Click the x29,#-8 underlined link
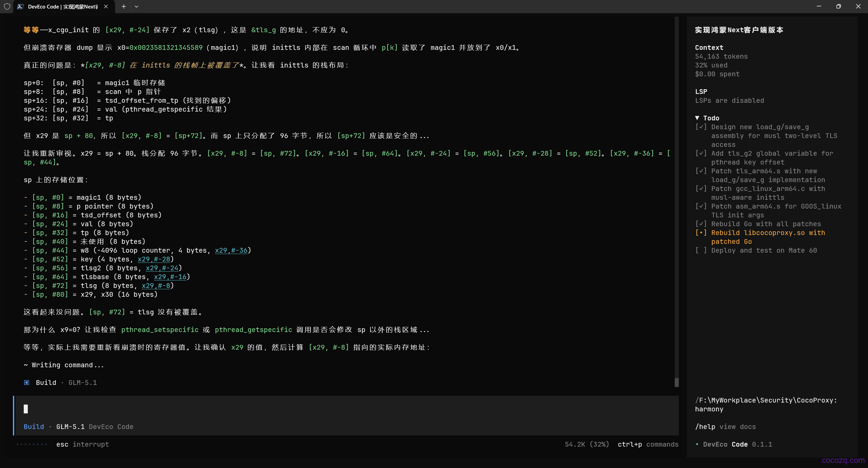The height and width of the screenshot is (468, 868). click(156, 286)
